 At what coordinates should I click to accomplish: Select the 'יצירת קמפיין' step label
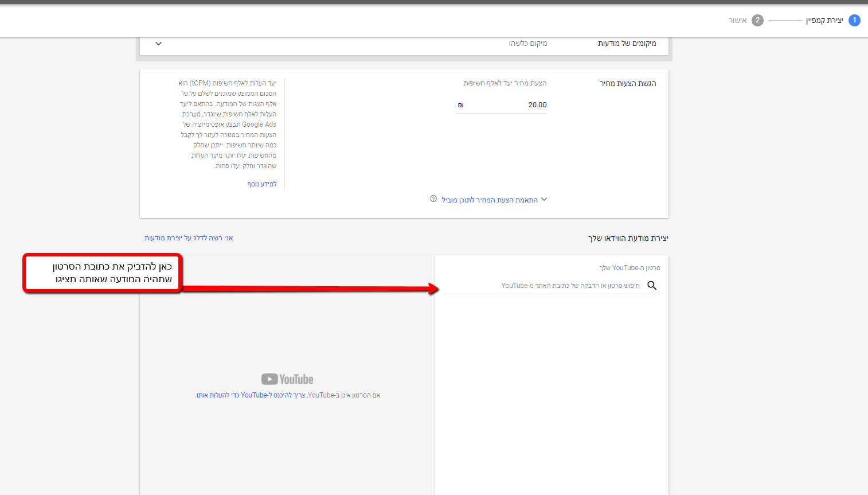(x=824, y=21)
